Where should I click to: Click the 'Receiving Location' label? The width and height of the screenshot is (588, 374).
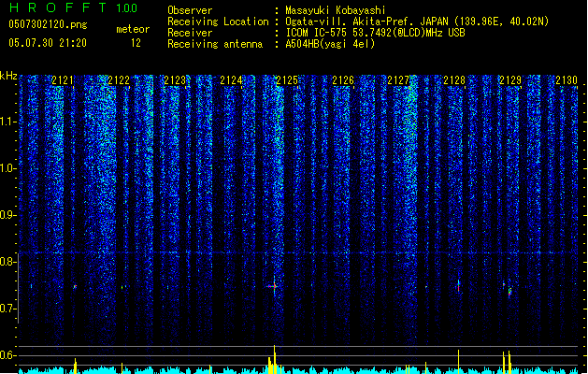click(218, 22)
